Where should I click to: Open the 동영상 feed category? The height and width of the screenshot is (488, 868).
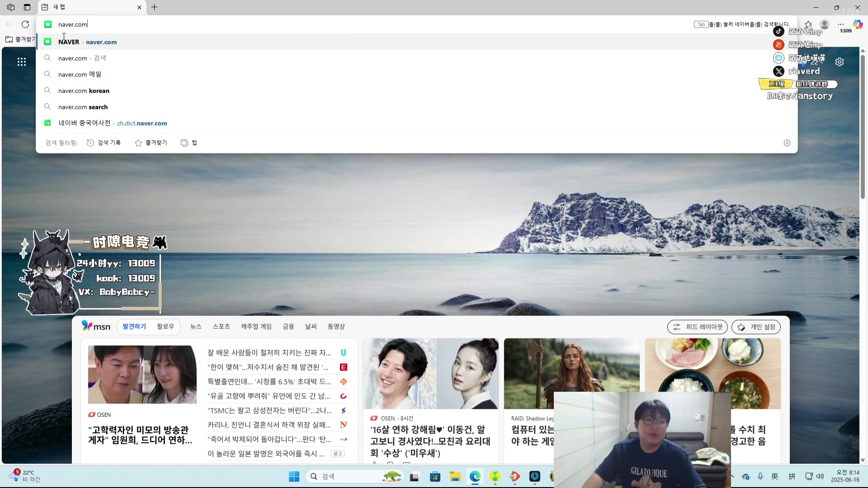tap(336, 327)
